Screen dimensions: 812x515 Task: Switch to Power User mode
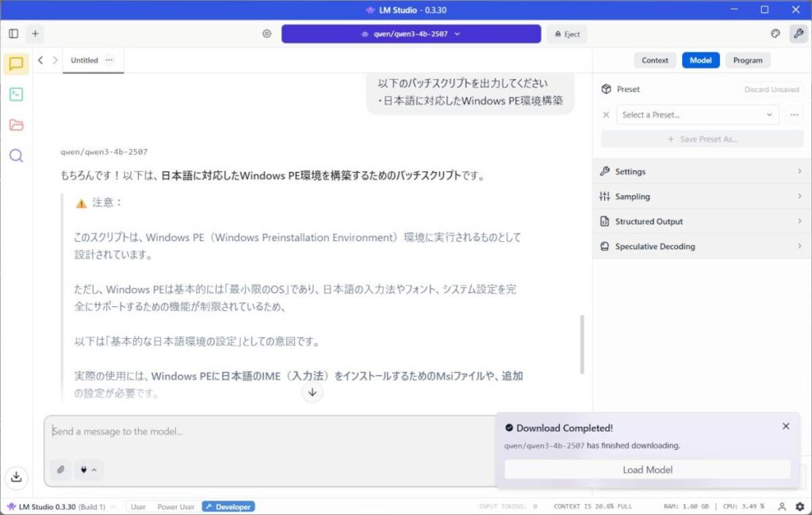coord(175,506)
